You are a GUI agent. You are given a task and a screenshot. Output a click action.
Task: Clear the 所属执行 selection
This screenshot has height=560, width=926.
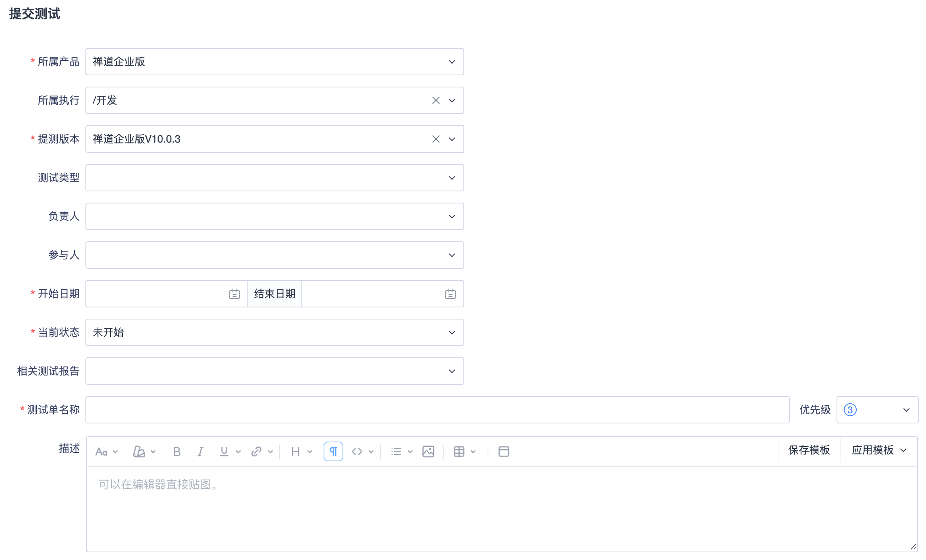(x=436, y=100)
